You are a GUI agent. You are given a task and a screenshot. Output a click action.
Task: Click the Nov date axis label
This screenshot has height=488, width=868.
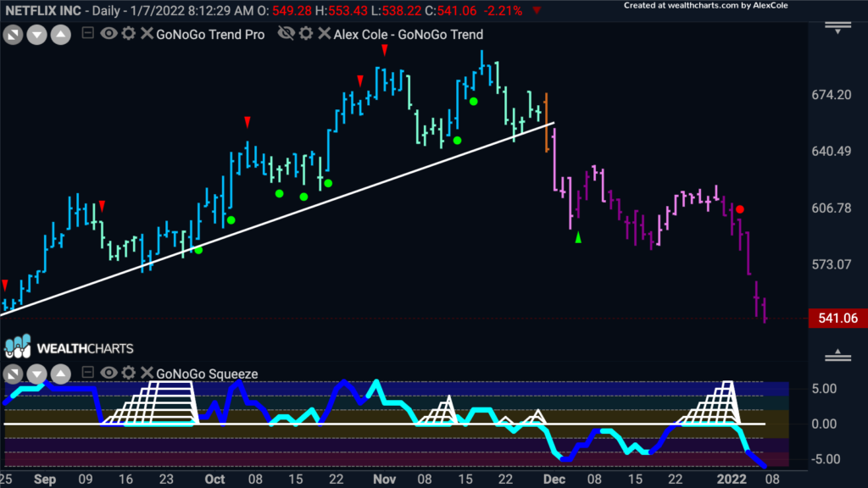(x=384, y=480)
